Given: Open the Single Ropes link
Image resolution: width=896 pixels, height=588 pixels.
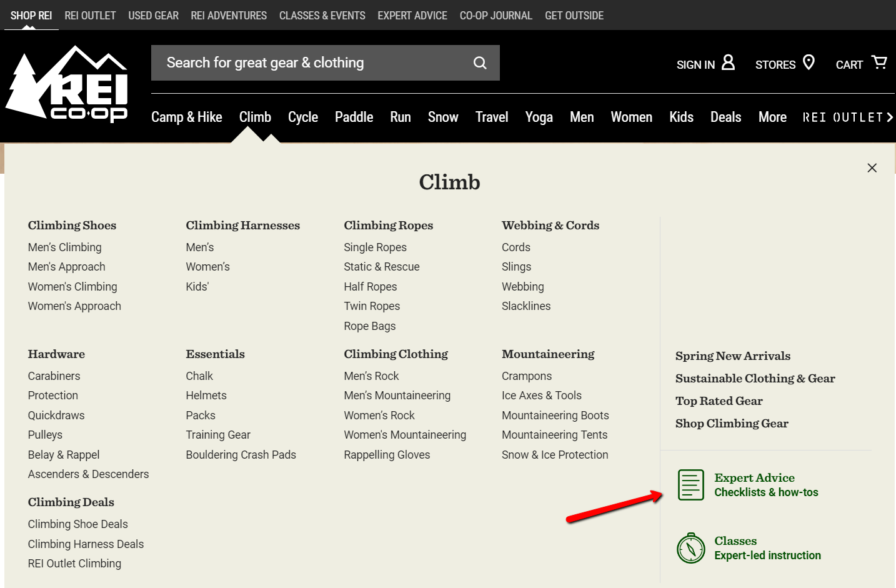Looking at the screenshot, I should [x=375, y=247].
